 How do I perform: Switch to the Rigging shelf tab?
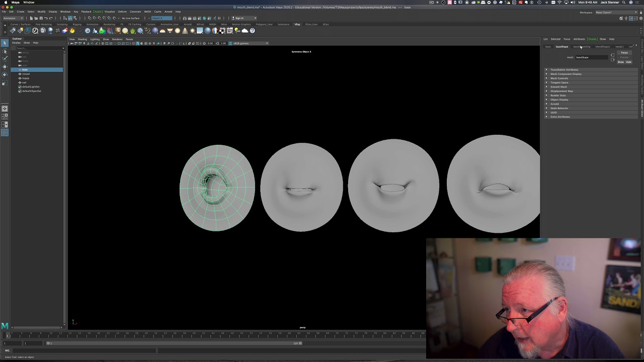coord(77,24)
